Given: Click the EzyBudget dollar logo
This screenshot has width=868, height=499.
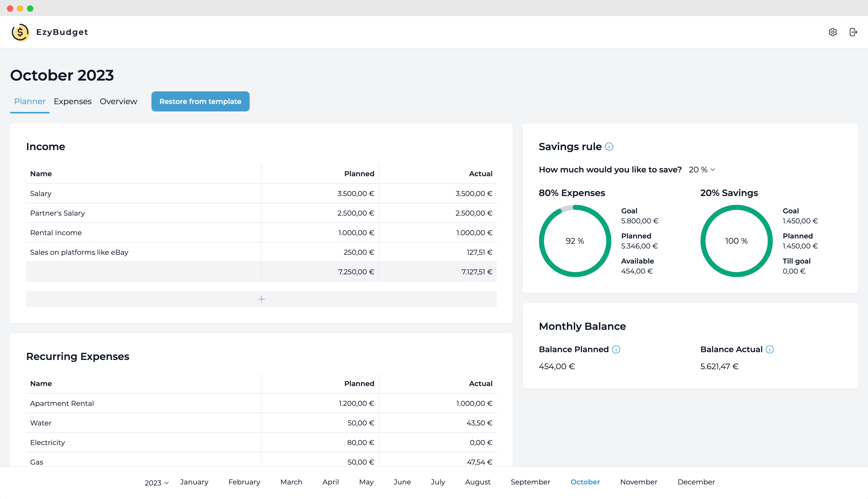Looking at the screenshot, I should (20, 32).
